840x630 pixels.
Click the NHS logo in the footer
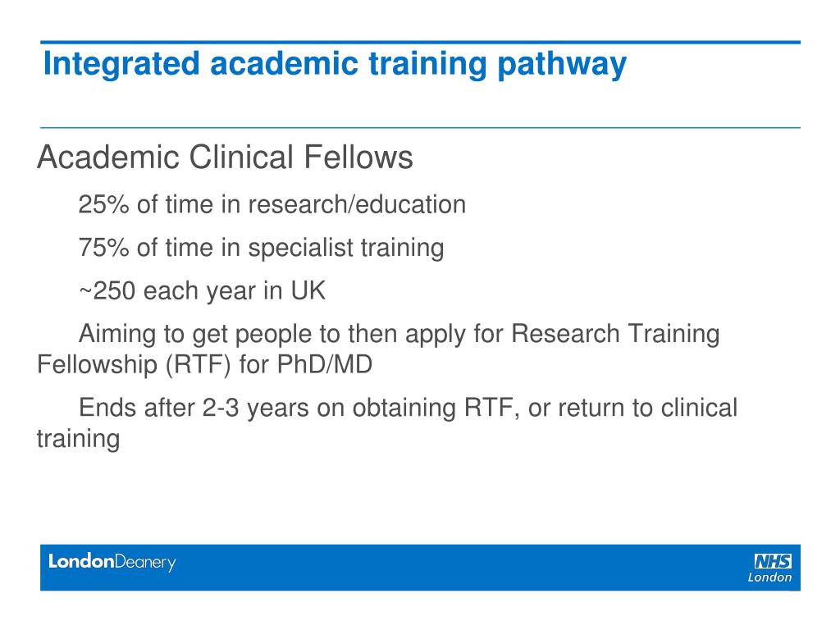(773, 561)
